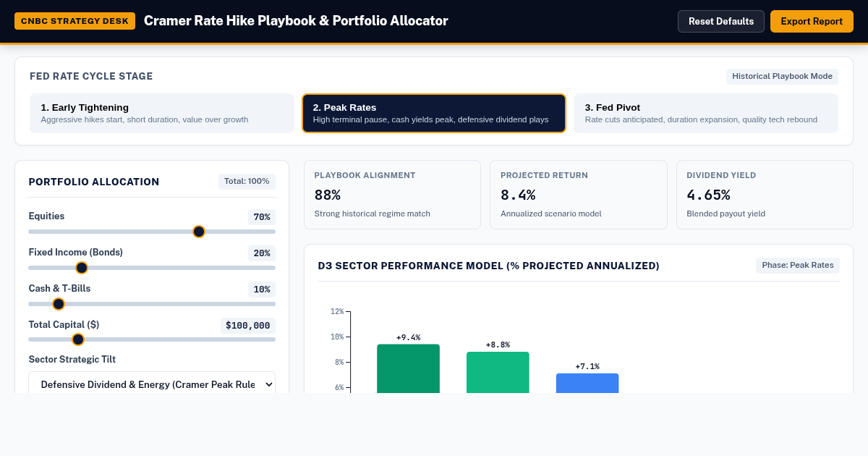Open the Dividend Yield 4.65% card
The height and width of the screenshot is (456, 868).
(x=765, y=195)
